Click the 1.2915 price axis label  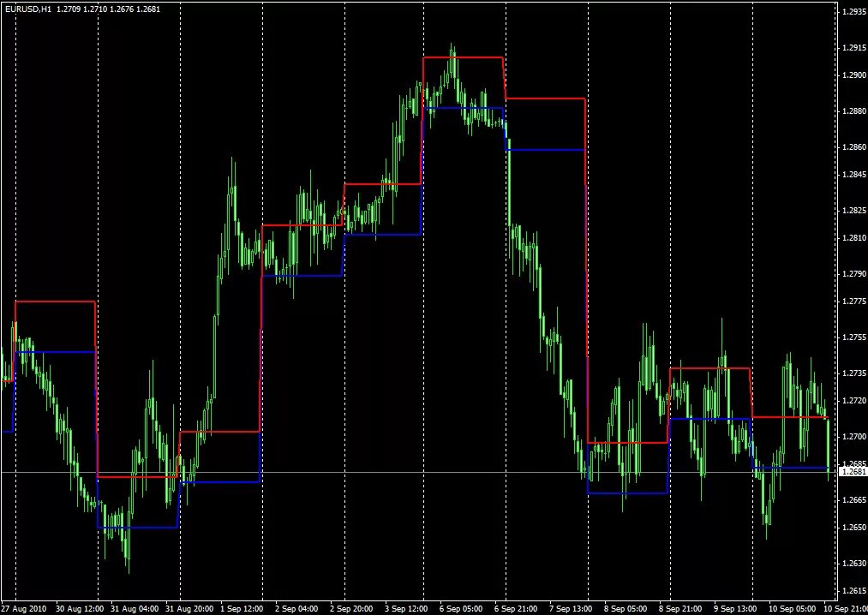click(854, 48)
